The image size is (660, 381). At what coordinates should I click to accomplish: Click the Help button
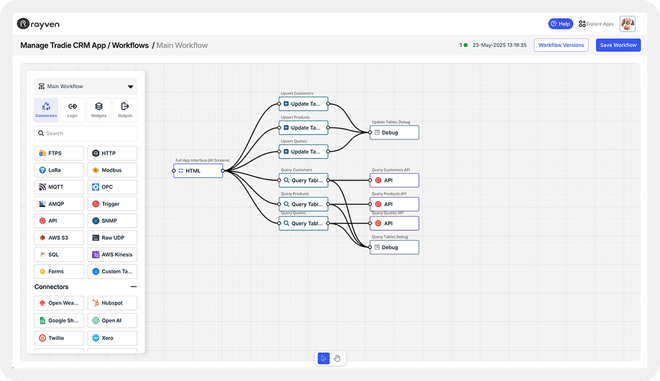pos(560,24)
